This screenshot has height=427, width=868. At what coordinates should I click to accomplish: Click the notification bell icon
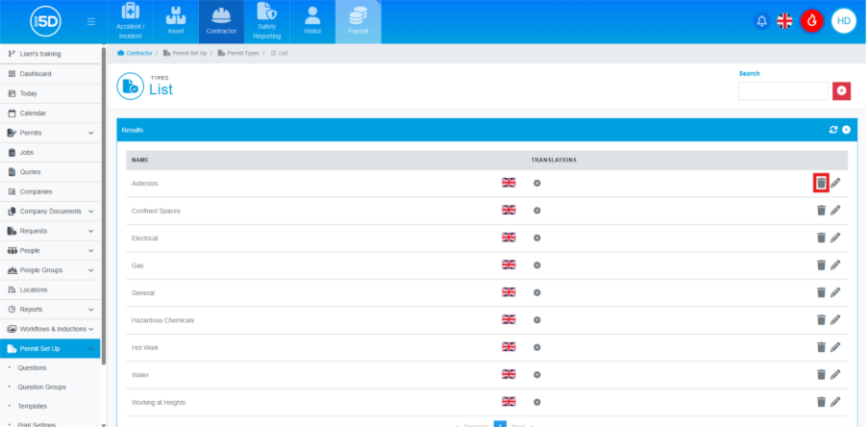click(762, 21)
